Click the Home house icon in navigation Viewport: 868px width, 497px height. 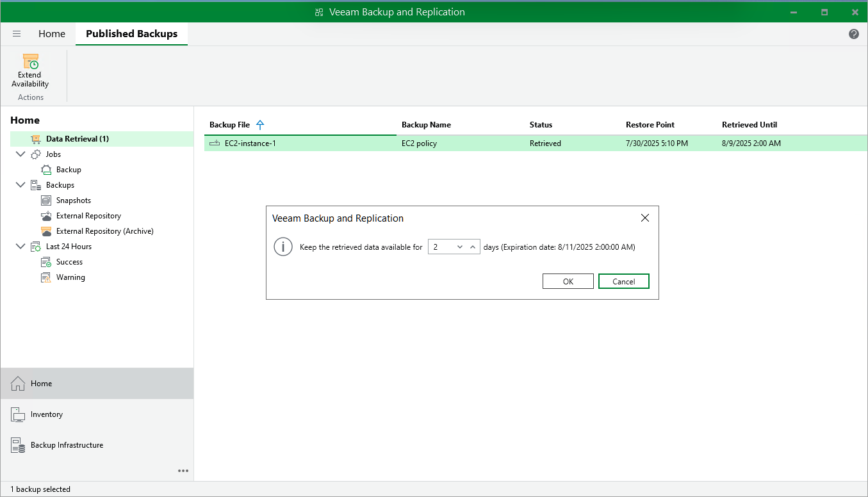pyautogui.click(x=18, y=384)
